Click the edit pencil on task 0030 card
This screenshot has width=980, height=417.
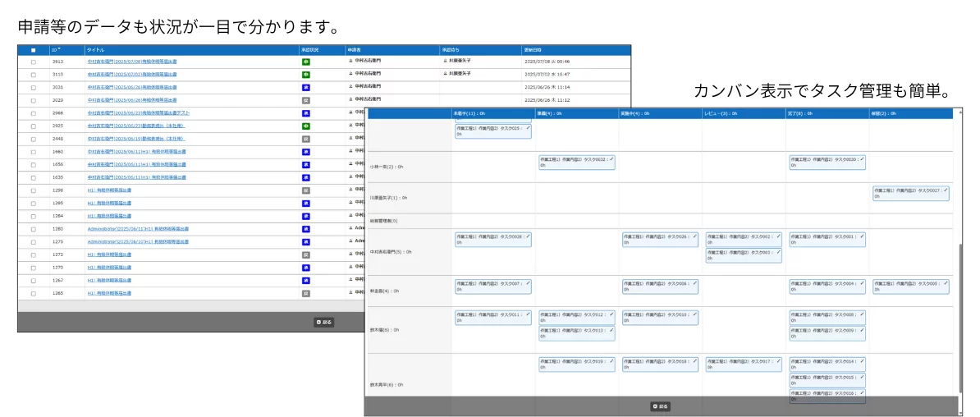[863, 158]
